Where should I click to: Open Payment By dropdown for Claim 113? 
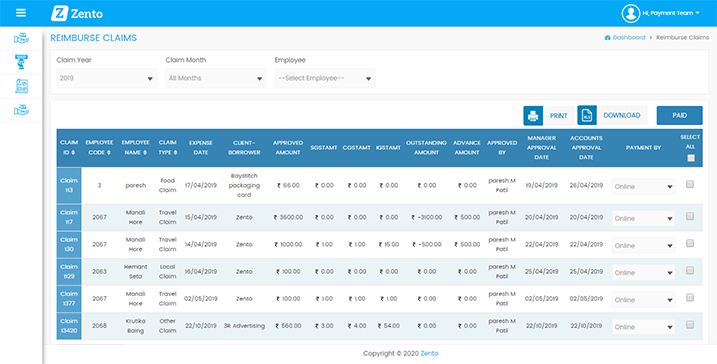[643, 186]
